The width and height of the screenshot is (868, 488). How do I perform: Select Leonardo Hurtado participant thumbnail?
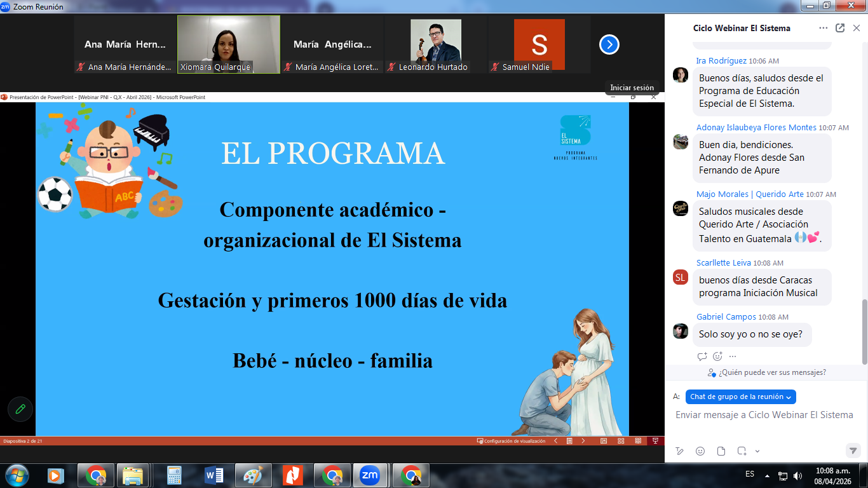435,44
